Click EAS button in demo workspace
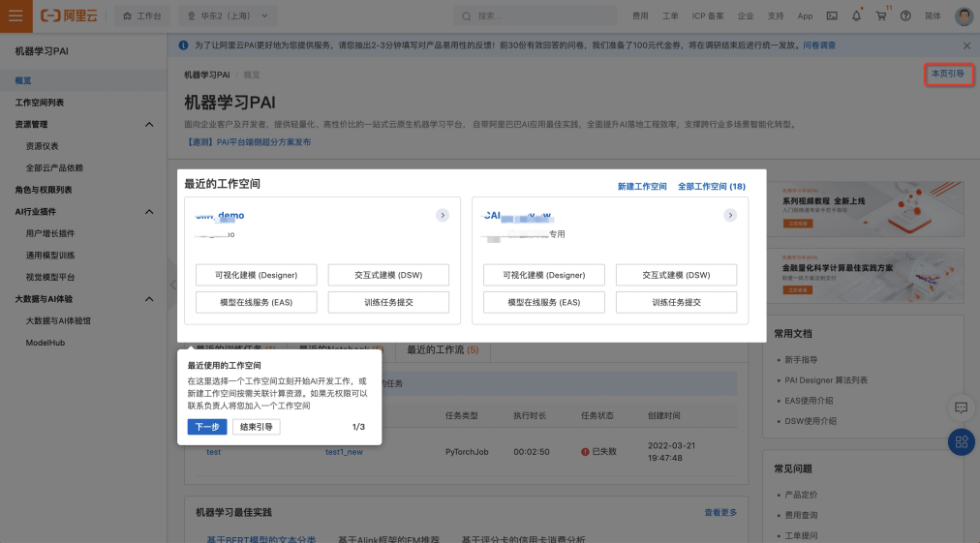 (x=257, y=302)
